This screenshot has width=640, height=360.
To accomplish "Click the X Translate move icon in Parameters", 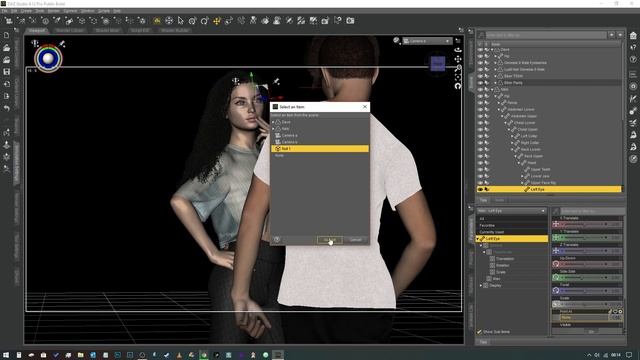I will (x=556, y=224).
